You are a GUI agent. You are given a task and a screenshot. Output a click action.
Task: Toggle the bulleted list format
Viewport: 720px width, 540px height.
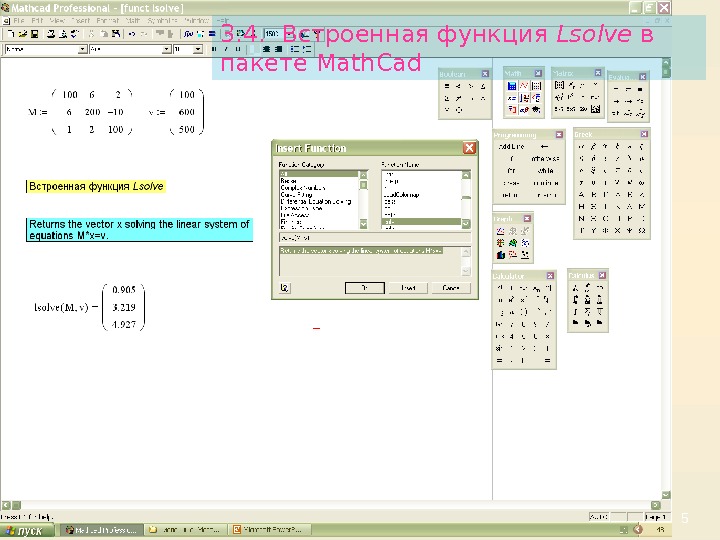coord(295,49)
